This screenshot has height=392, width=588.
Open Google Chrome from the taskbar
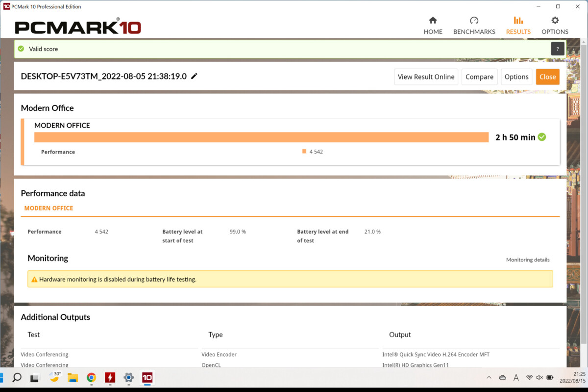click(x=91, y=378)
